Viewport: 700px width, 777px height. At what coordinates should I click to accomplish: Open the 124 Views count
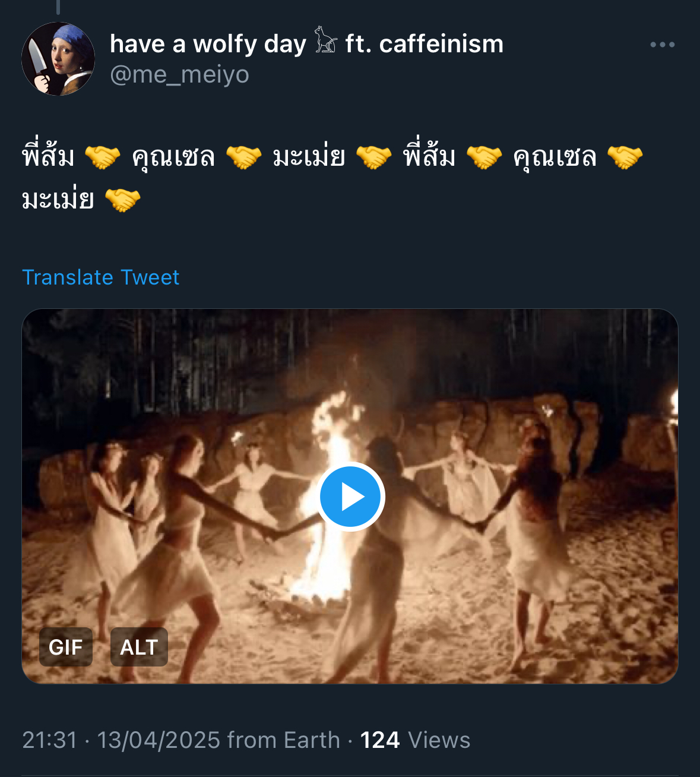pyautogui.click(x=415, y=740)
